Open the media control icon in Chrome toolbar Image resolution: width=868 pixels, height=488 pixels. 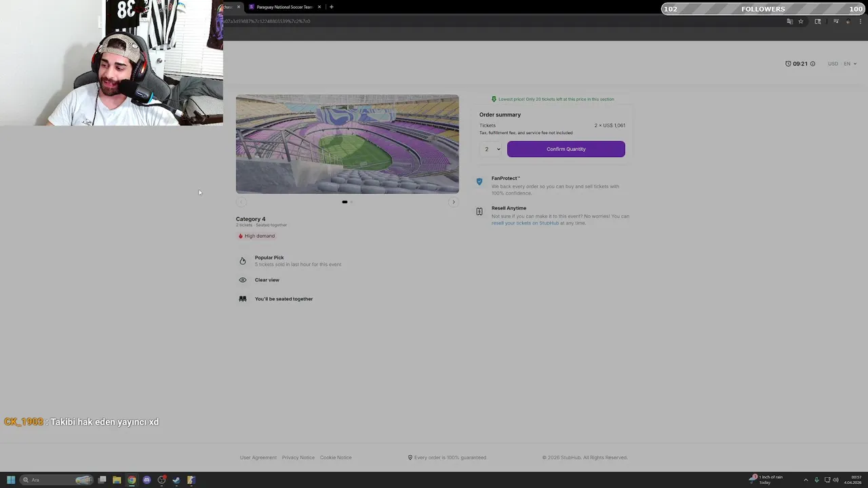click(836, 21)
